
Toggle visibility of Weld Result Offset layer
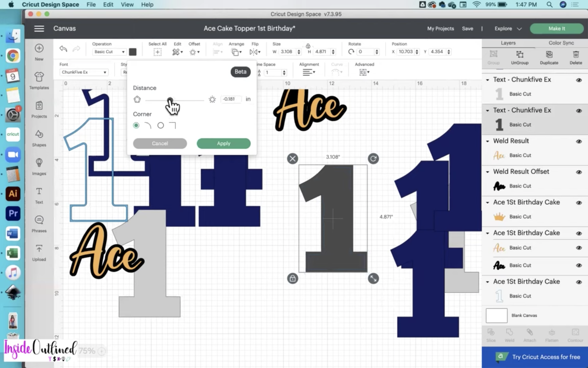tap(579, 172)
